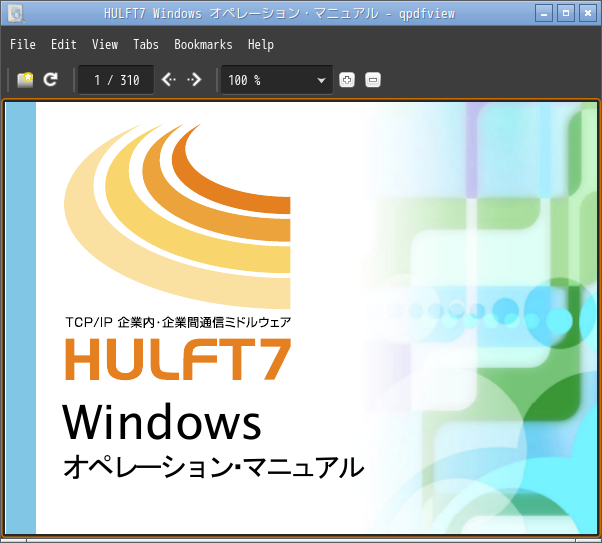This screenshot has height=543, width=602.
Task: Open the File menu
Action: point(23,45)
